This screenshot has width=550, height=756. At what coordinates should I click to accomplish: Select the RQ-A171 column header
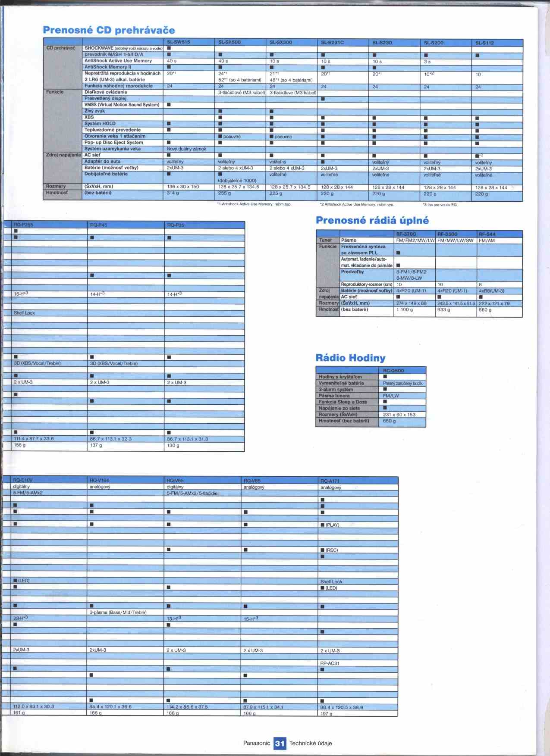(x=330, y=481)
